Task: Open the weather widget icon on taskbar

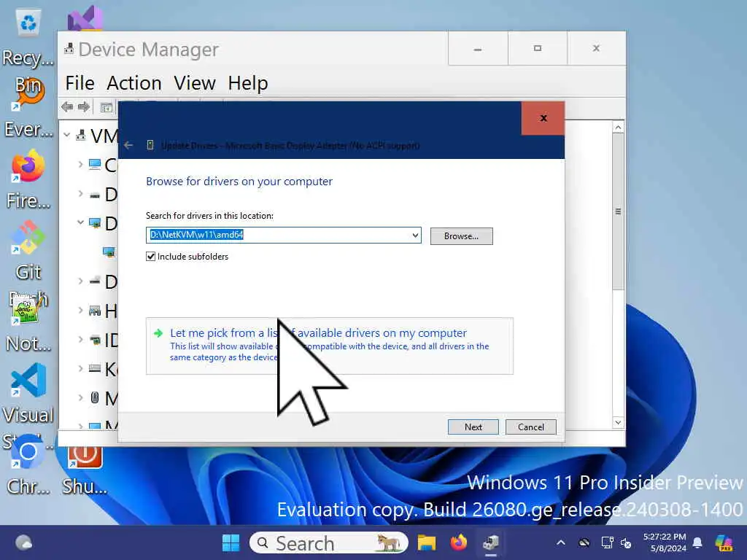Action: (23, 542)
